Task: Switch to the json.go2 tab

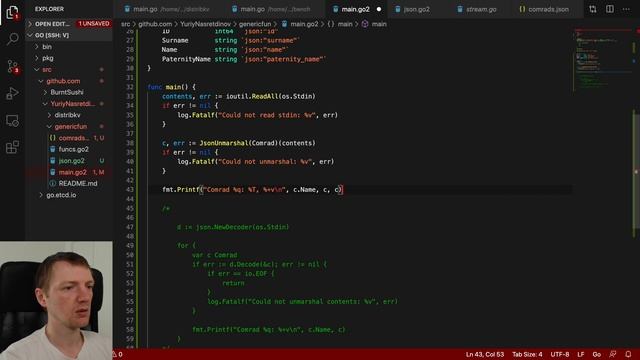Action: tap(416, 9)
